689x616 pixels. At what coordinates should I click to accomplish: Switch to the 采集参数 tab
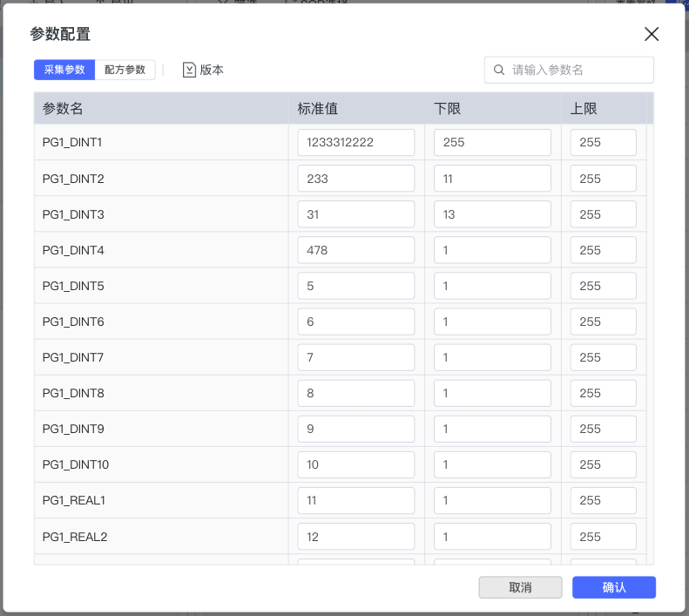[x=64, y=70]
